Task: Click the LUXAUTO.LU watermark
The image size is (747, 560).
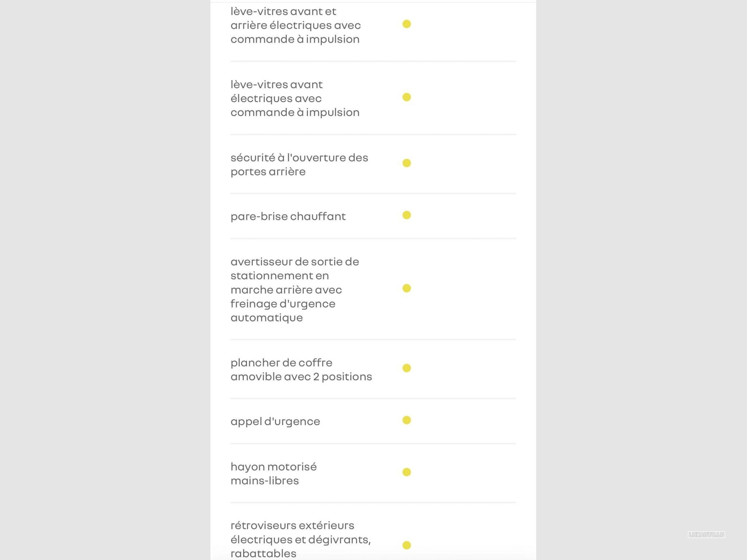Action: (x=706, y=534)
